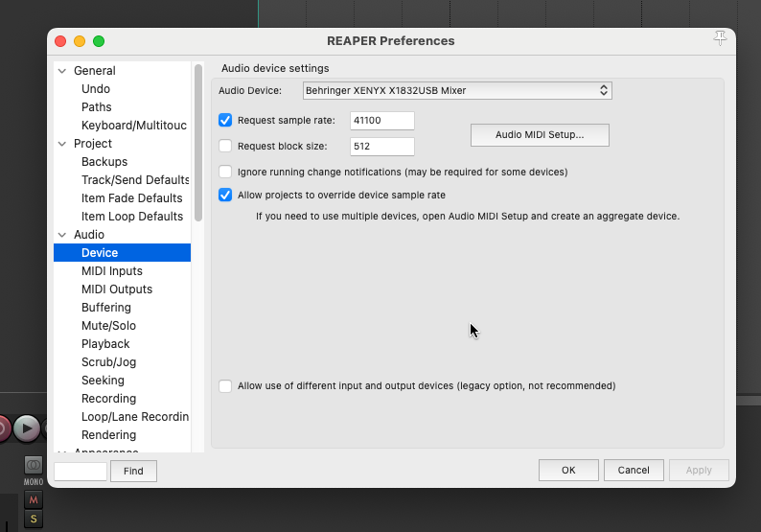This screenshot has height=532, width=761.
Task: Toggle Request block size checkbox
Action: coord(225,146)
